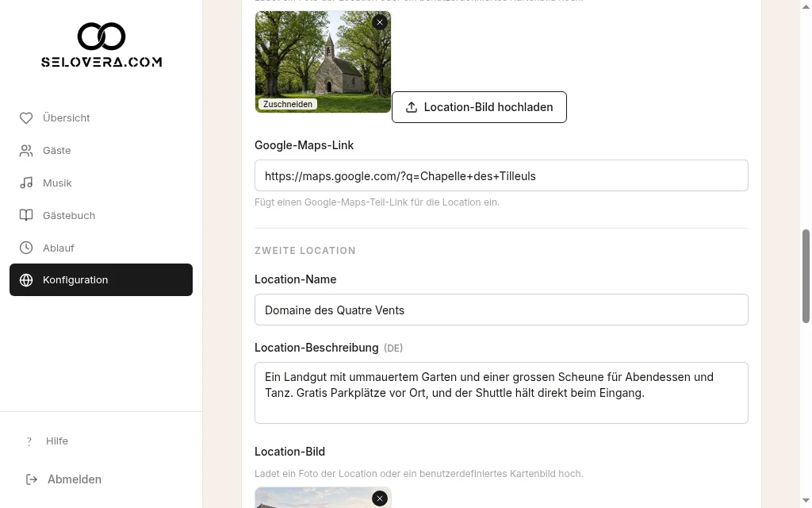The width and height of the screenshot is (812, 508).
Task: Go to the Gäste section
Action: (101, 151)
